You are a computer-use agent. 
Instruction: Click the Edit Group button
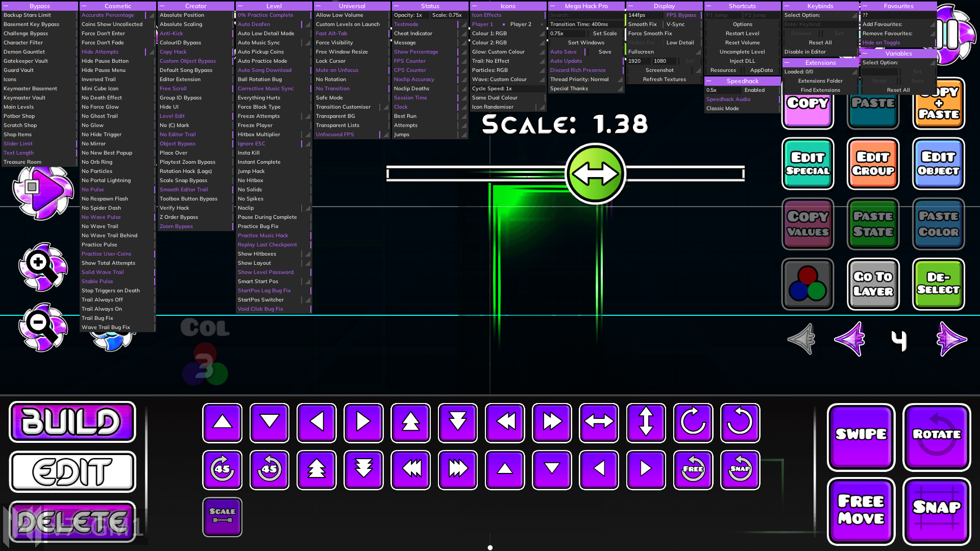(873, 164)
